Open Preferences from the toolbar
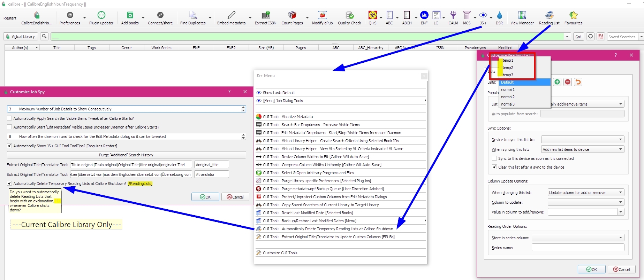This screenshot has width=644, height=280. tap(70, 18)
